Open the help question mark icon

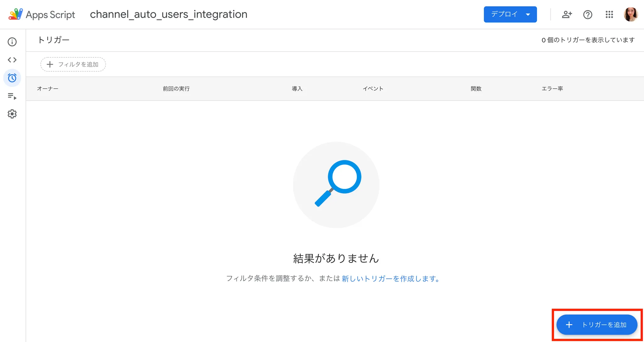(x=587, y=14)
